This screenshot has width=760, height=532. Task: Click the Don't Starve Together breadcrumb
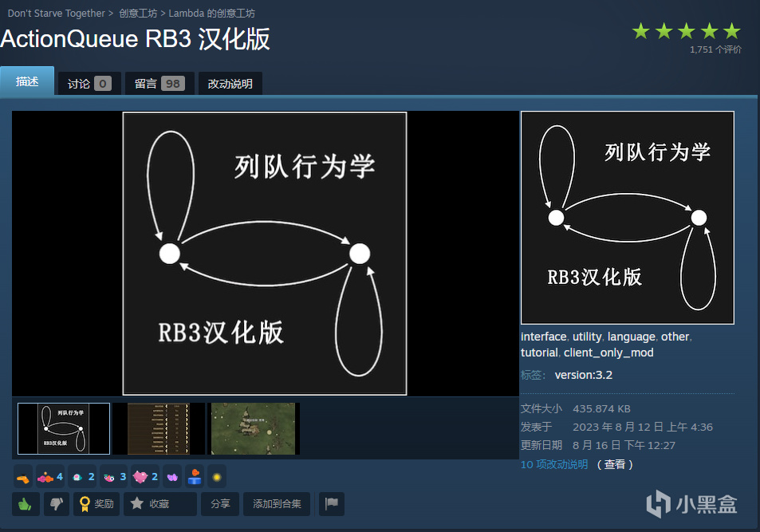[x=57, y=14]
